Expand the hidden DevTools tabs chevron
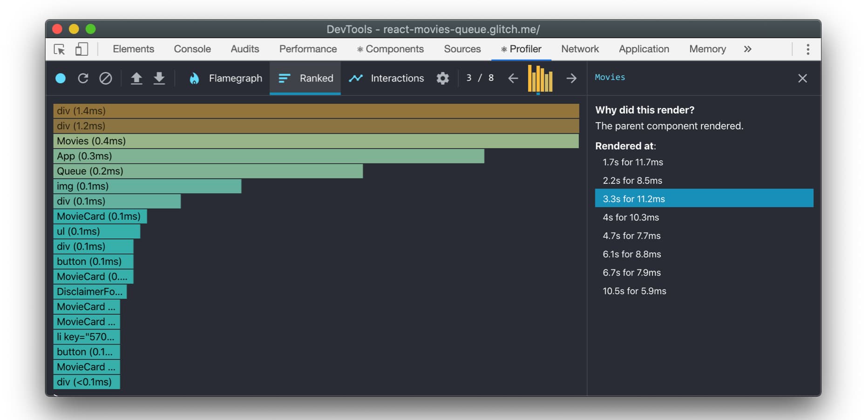 pos(747,49)
